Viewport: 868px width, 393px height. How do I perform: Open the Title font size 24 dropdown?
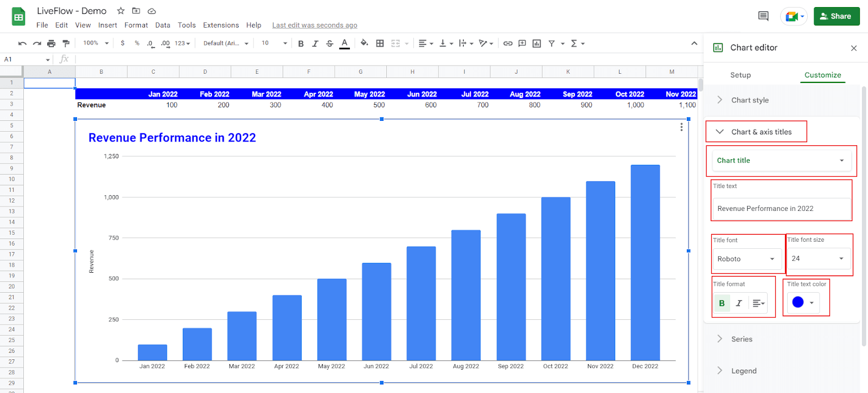(819, 259)
